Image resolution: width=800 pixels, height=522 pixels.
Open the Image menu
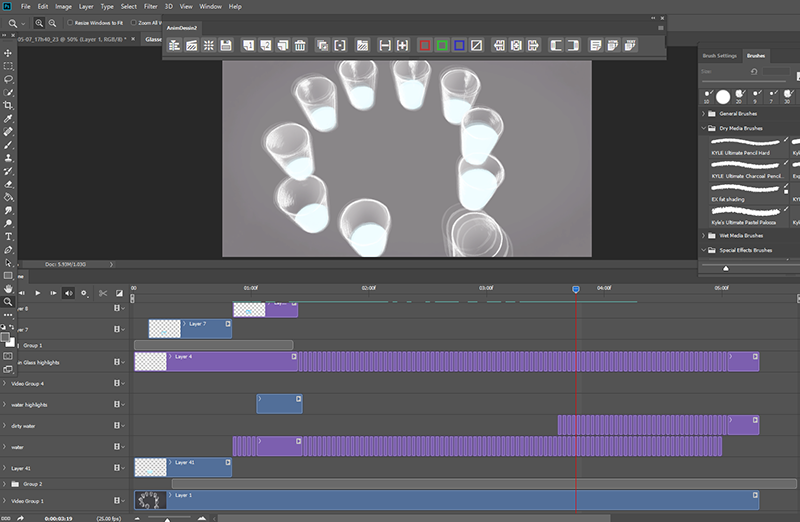[x=63, y=7]
